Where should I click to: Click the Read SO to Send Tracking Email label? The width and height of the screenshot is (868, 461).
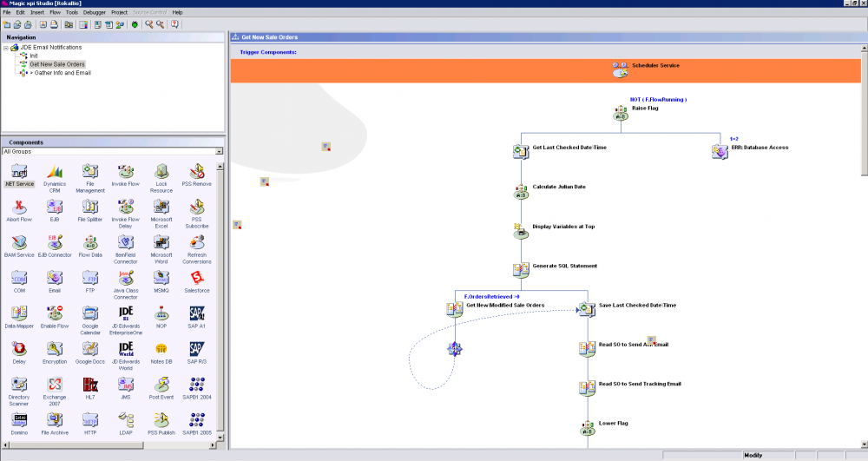pos(640,384)
